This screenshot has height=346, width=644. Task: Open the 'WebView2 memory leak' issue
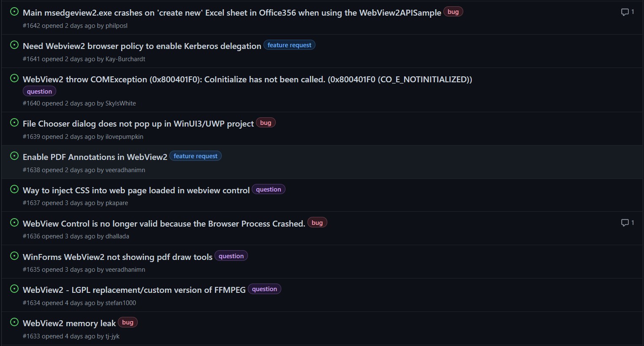pyautogui.click(x=69, y=323)
